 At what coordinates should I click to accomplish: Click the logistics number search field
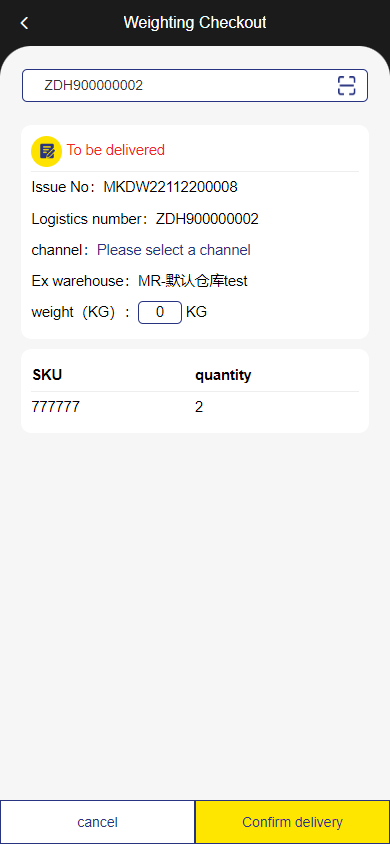point(195,86)
